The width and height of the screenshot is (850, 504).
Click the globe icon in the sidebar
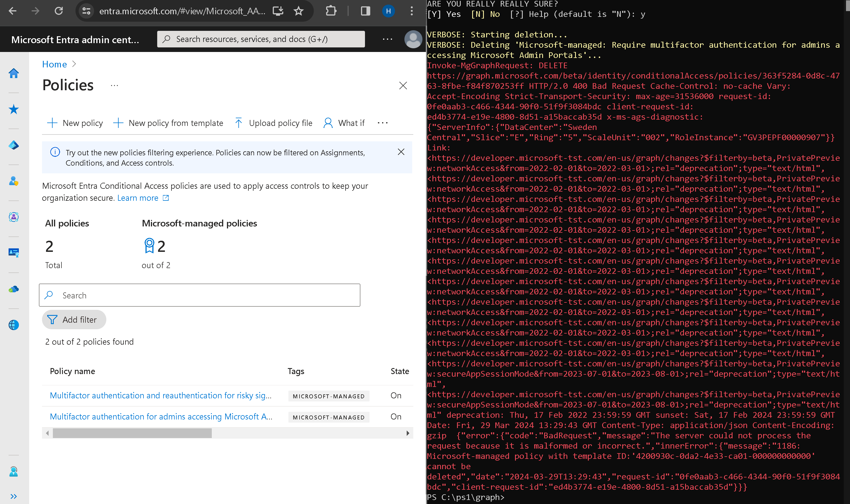[14, 325]
